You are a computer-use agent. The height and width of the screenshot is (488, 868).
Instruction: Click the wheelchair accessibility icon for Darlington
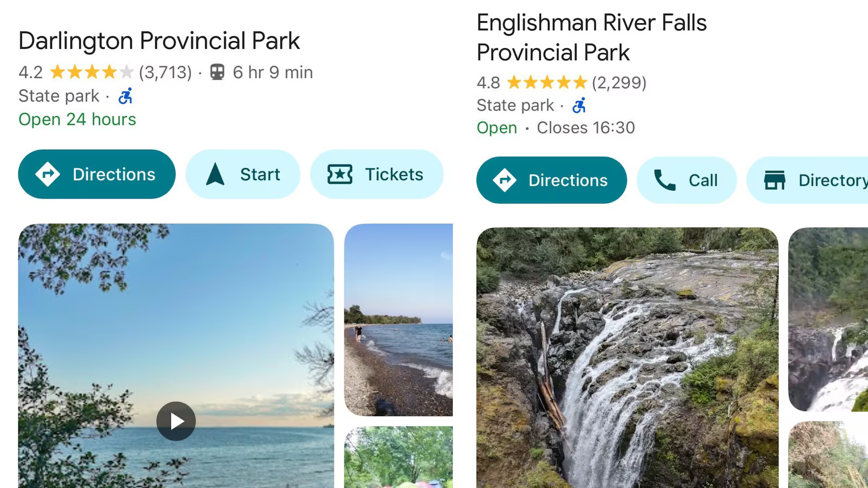click(125, 97)
